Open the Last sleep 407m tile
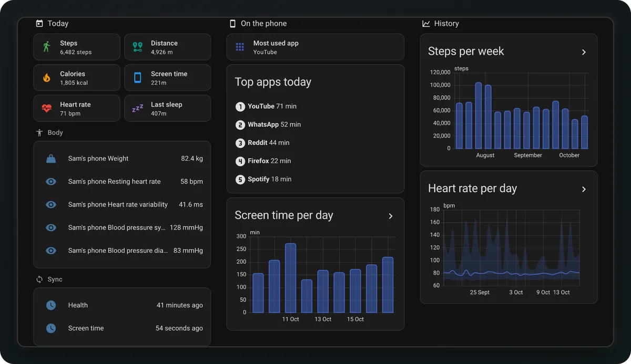The height and width of the screenshot is (364, 631). pyautogui.click(x=168, y=108)
